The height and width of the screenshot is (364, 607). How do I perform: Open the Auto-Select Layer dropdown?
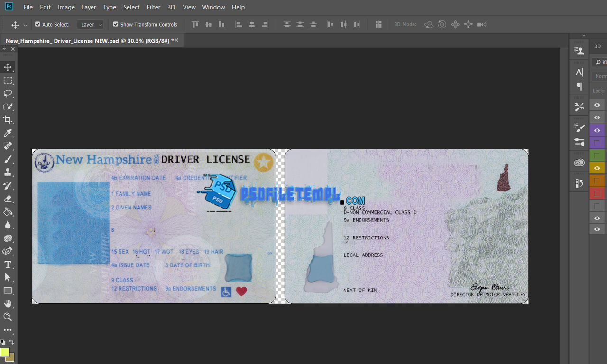91,25
